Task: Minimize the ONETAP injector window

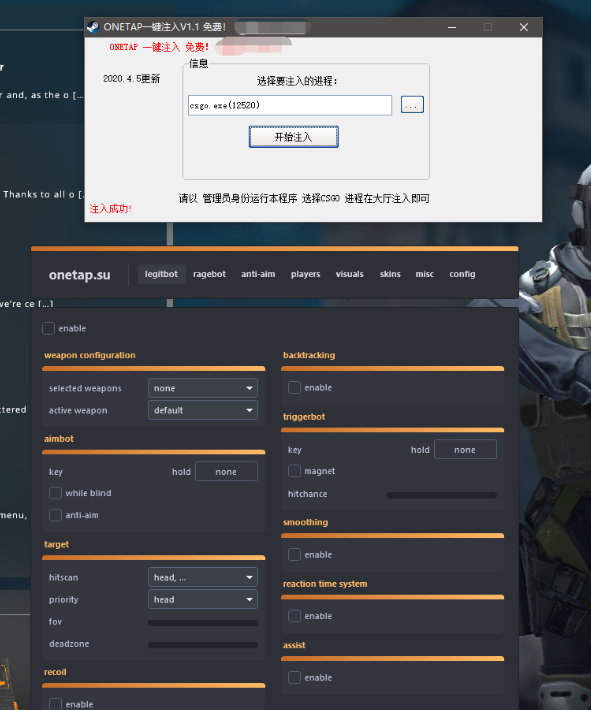Action: click(452, 27)
